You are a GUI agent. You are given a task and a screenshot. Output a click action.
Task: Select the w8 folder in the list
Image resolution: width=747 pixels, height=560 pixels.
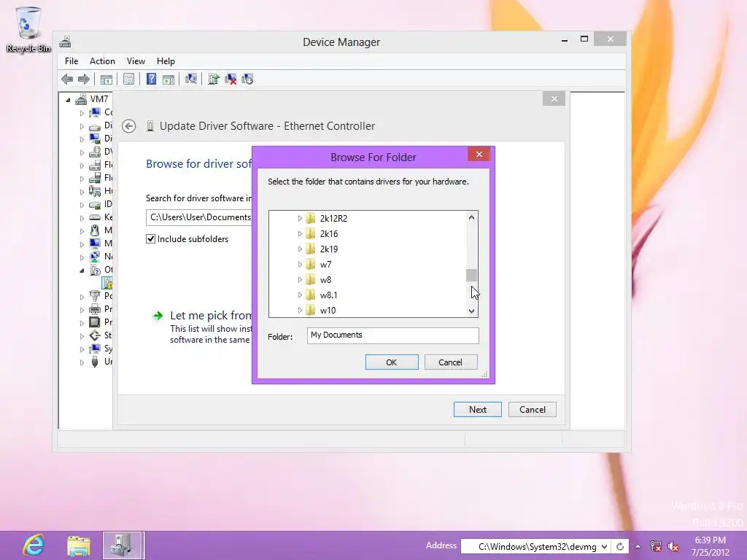[x=325, y=279]
